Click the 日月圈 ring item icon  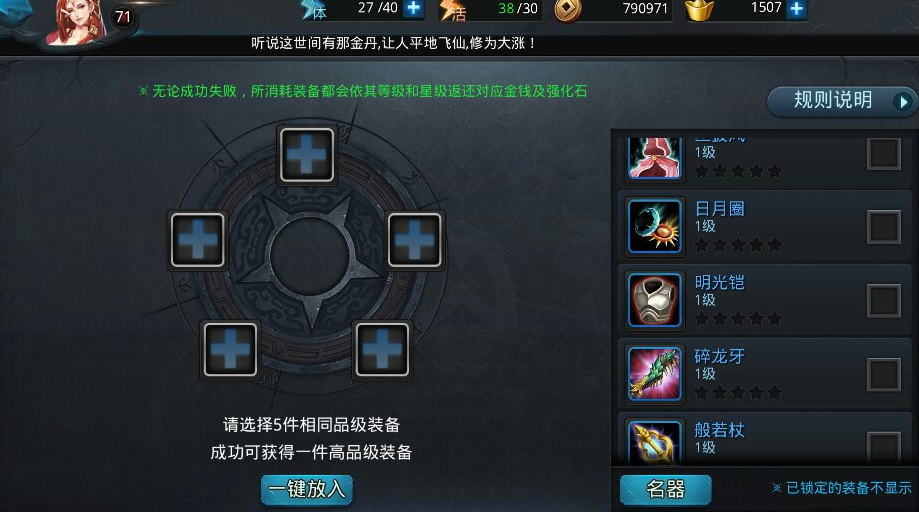pos(655,226)
